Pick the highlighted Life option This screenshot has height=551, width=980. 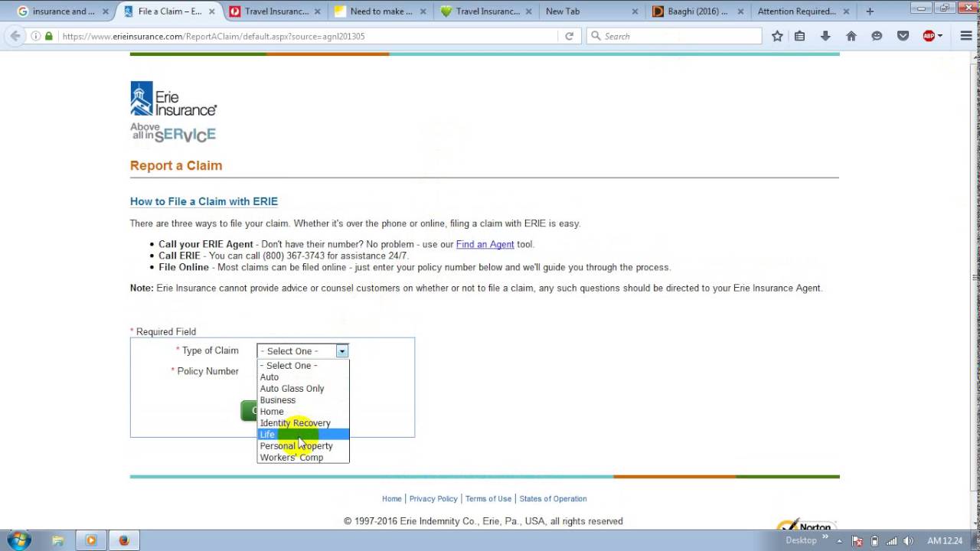[303, 434]
